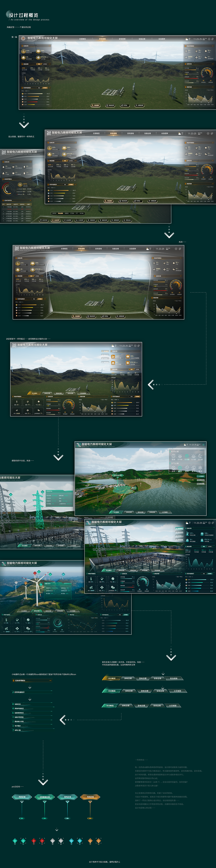Go to 应急指挥 tab in 第一稿 dashboard
The image size is (216, 868).
coord(162,39)
